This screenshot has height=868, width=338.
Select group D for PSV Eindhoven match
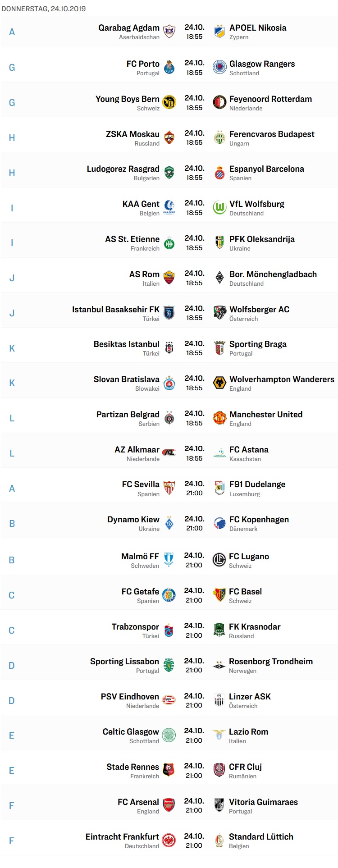click(12, 700)
